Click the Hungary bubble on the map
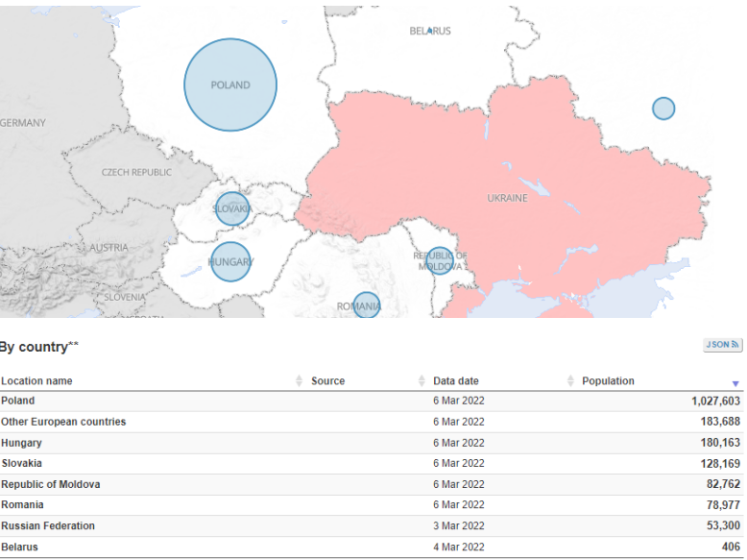Screen dimensions: 747x560 coord(230,261)
